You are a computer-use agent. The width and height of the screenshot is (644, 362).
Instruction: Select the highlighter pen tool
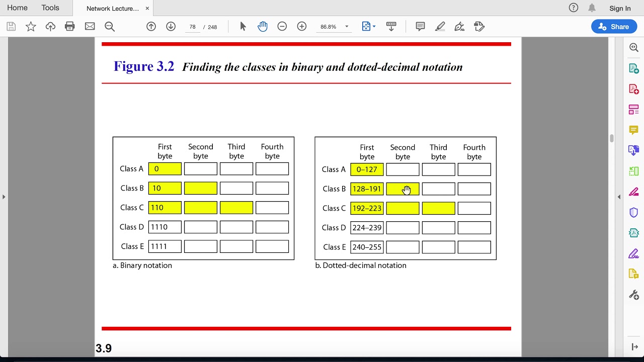(440, 27)
